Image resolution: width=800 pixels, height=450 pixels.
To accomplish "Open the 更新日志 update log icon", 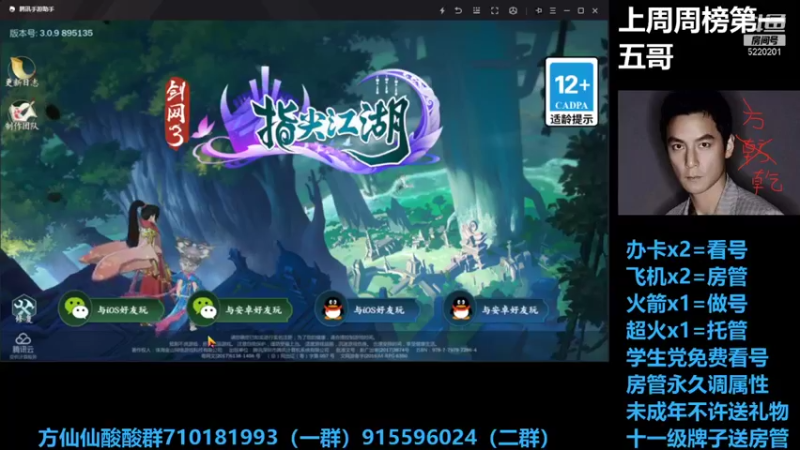I will [22, 71].
